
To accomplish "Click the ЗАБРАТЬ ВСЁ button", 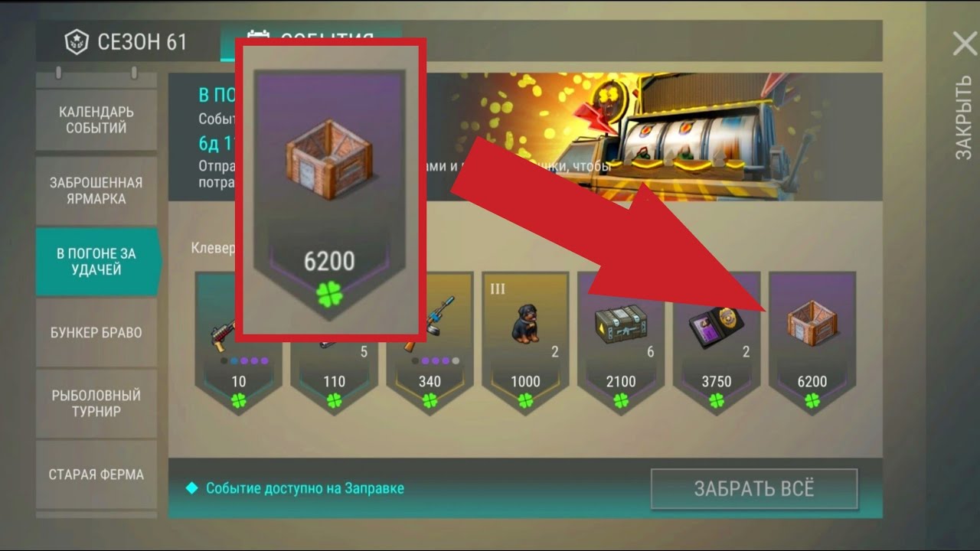I will pyautogui.click(x=754, y=489).
